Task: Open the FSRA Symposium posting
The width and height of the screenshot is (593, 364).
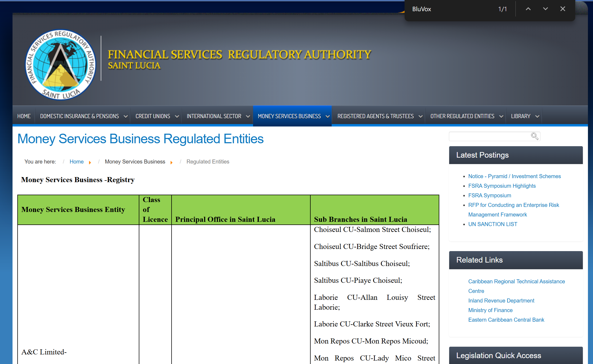Action: click(490, 195)
